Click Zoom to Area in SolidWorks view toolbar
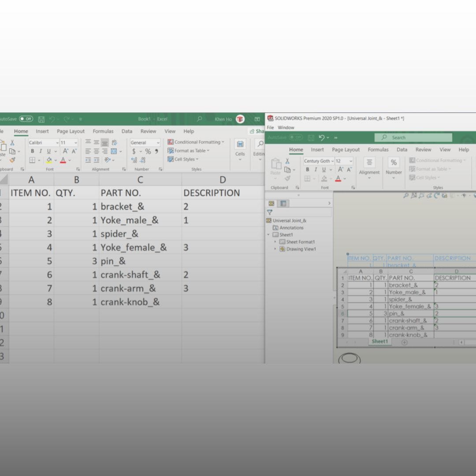 (x=413, y=195)
